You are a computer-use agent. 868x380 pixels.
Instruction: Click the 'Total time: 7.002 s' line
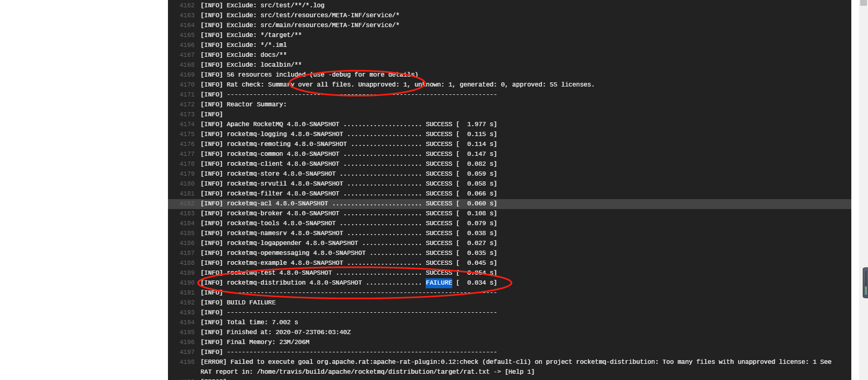click(249, 322)
